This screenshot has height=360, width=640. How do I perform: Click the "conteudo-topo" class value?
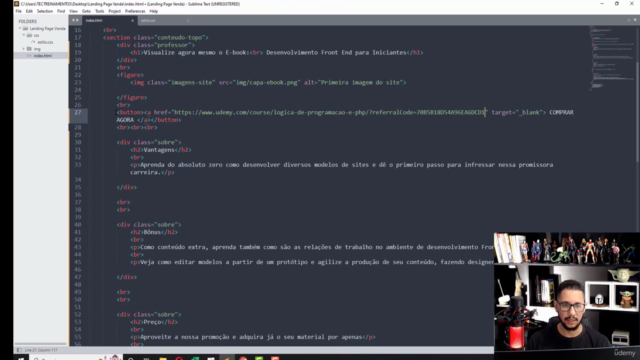[180, 38]
